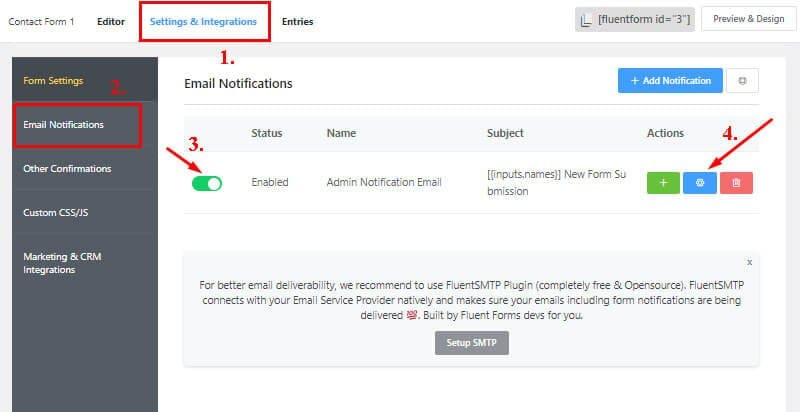The image size is (800, 412).
Task: Click the shortcode copy icon
Action: click(x=587, y=19)
